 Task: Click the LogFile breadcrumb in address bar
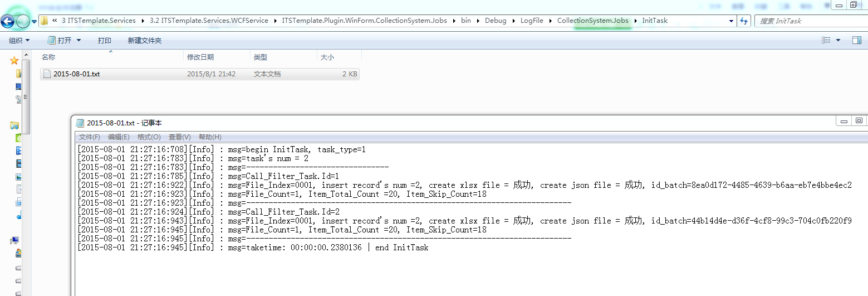click(x=534, y=21)
